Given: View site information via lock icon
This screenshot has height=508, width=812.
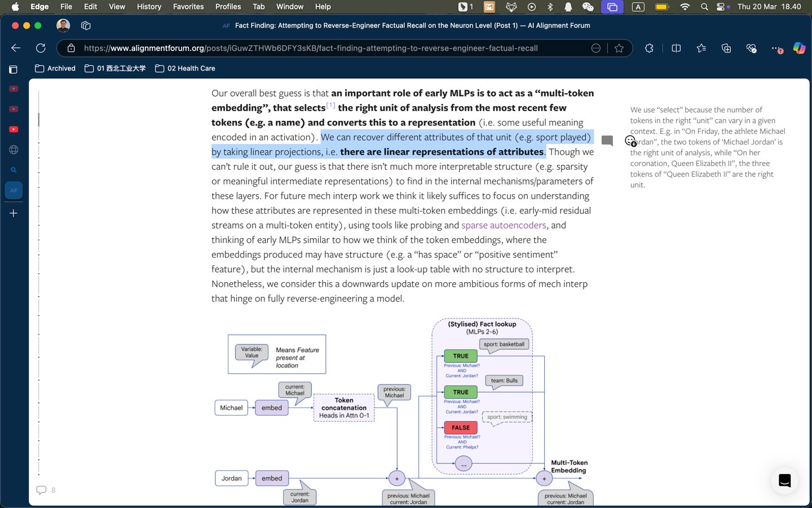Looking at the screenshot, I should click(71, 48).
